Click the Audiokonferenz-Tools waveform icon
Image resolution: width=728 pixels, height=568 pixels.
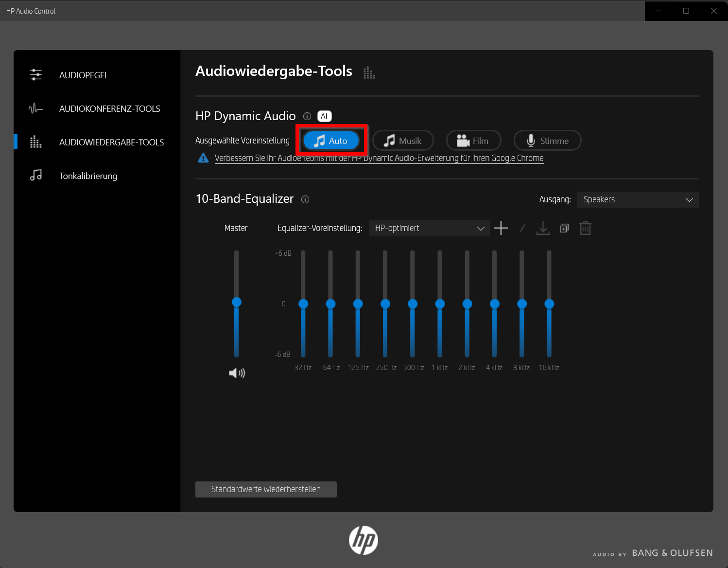[x=36, y=108]
